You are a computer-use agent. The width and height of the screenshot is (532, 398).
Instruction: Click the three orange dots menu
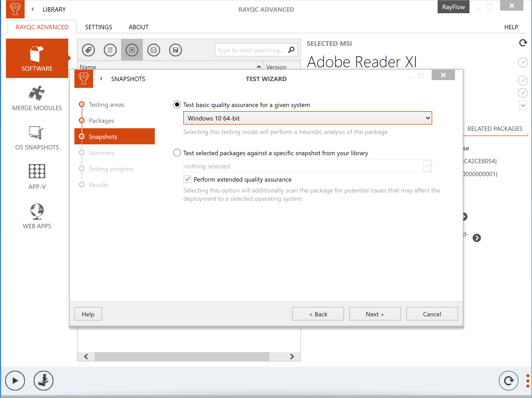[528, 381]
